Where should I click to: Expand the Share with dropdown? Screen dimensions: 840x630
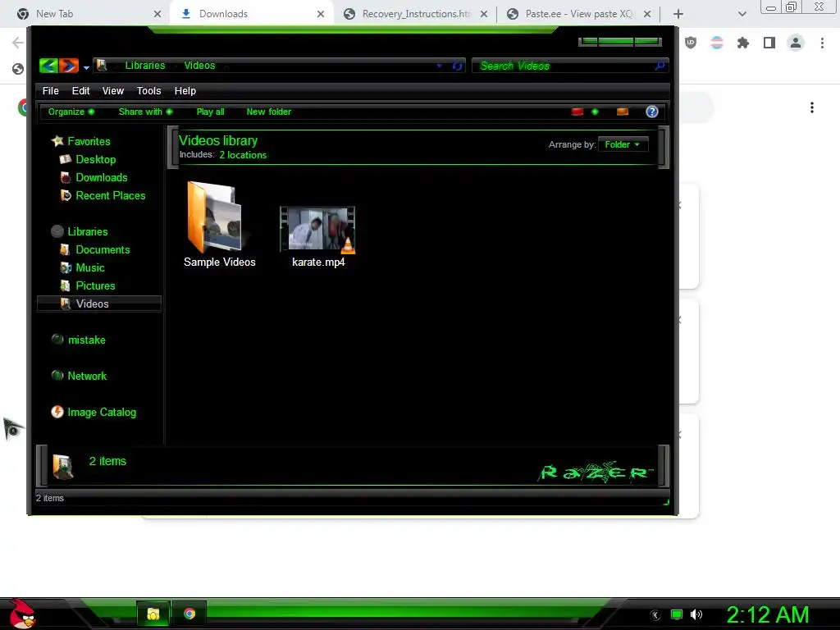(145, 112)
